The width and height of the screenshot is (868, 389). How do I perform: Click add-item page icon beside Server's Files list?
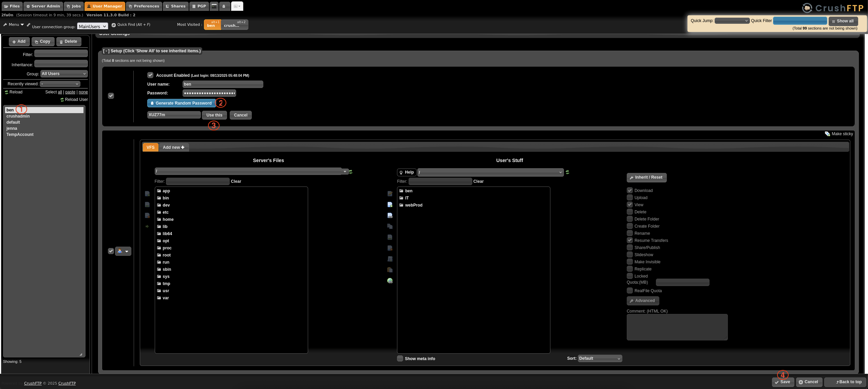click(x=147, y=194)
